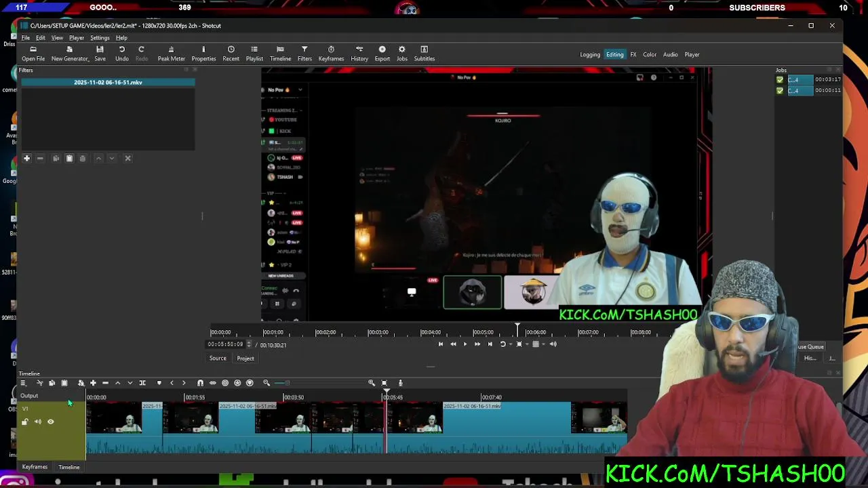Show the Peak Meter panel

171,54
